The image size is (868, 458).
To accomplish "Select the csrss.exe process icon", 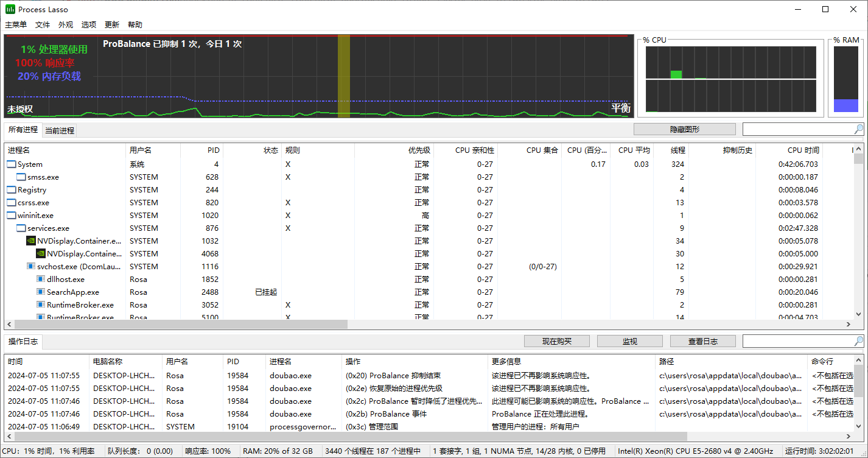I will click(x=12, y=203).
